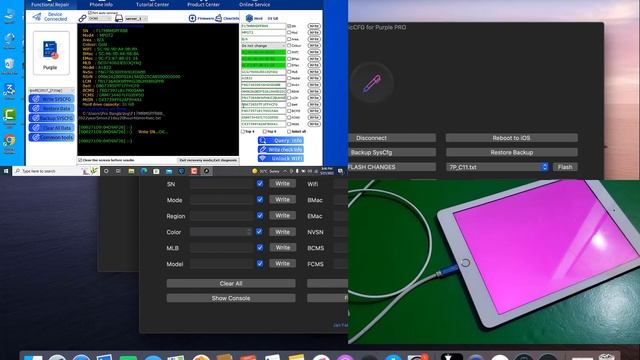Open the Tutorial Center tab
The width and height of the screenshot is (640, 360).
click(x=152, y=4)
